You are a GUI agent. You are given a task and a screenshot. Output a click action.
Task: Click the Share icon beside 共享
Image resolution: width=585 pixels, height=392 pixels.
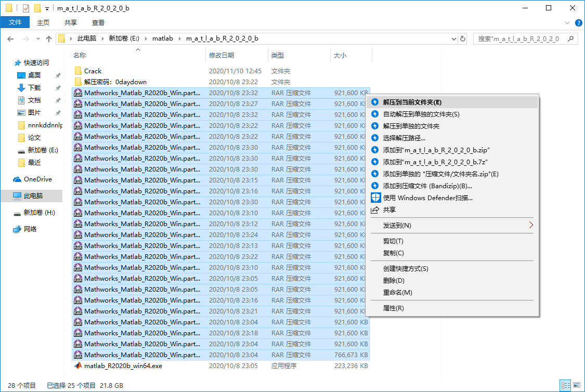tap(376, 210)
